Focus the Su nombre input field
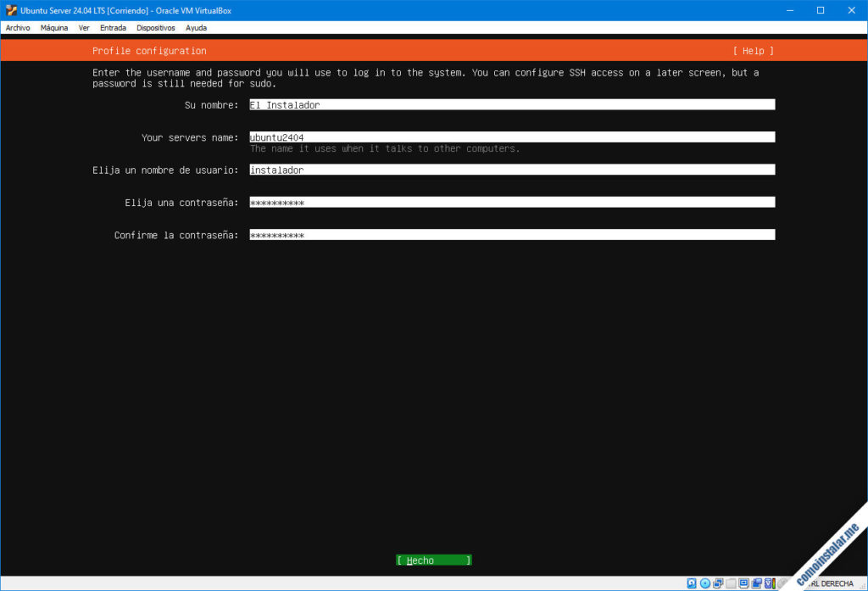The width and height of the screenshot is (868, 591). pos(512,104)
